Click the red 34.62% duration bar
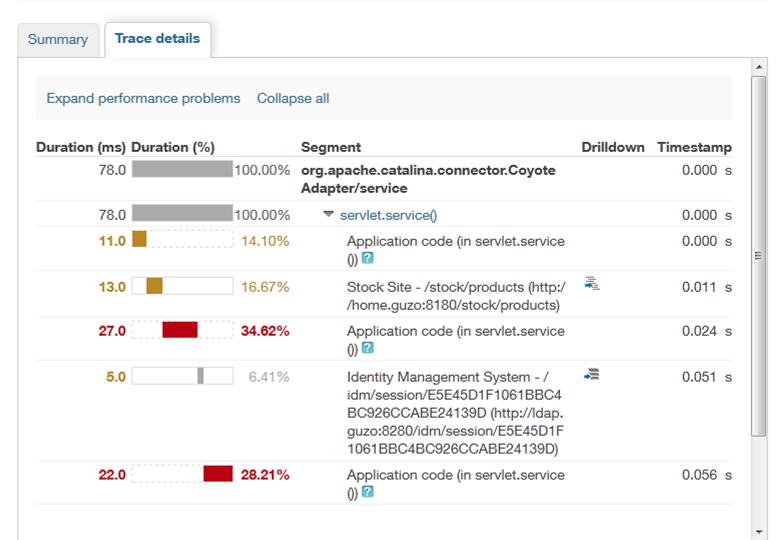 pyautogui.click(x=180, y=330)
